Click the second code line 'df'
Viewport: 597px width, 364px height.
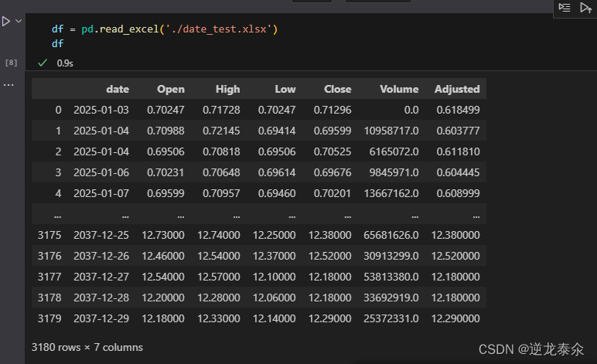[57, 44]
